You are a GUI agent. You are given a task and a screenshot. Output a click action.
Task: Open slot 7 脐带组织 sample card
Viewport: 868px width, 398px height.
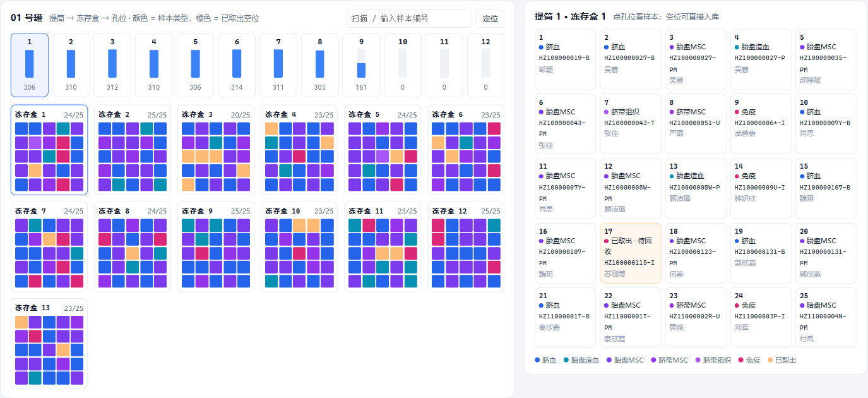[x=629, y=124]
